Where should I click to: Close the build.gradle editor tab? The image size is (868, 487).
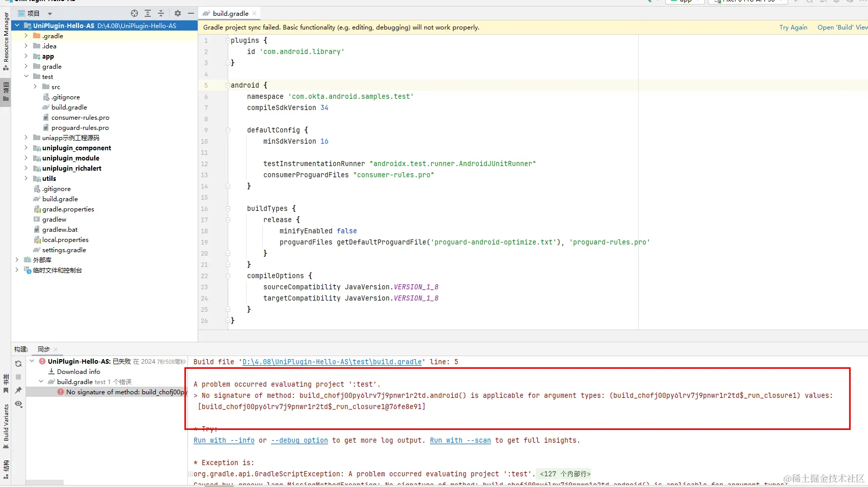tap(254, 13)
